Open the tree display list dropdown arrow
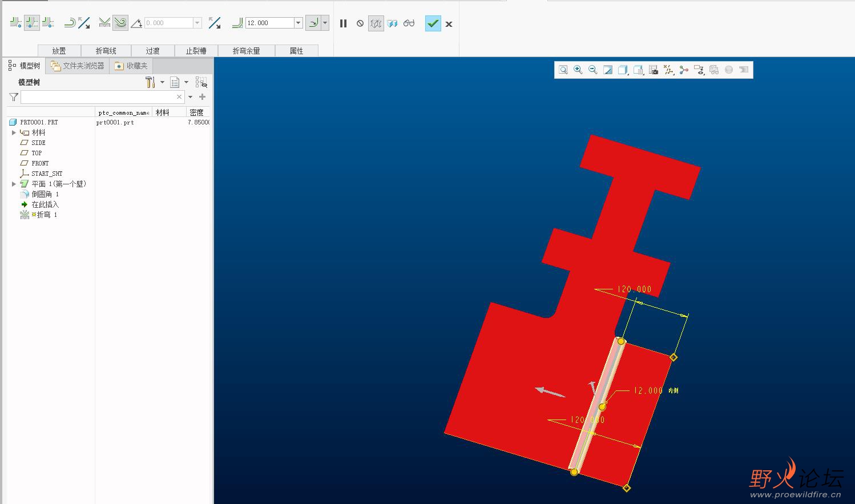Screen dimensions: 855x504 186,82
